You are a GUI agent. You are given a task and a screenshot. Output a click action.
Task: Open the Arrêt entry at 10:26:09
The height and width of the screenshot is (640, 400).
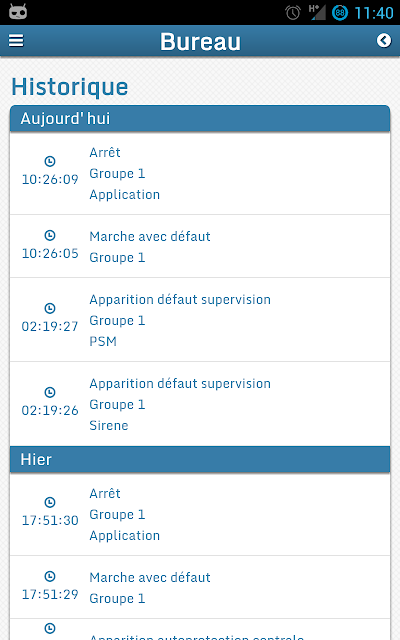coord(200,173)
